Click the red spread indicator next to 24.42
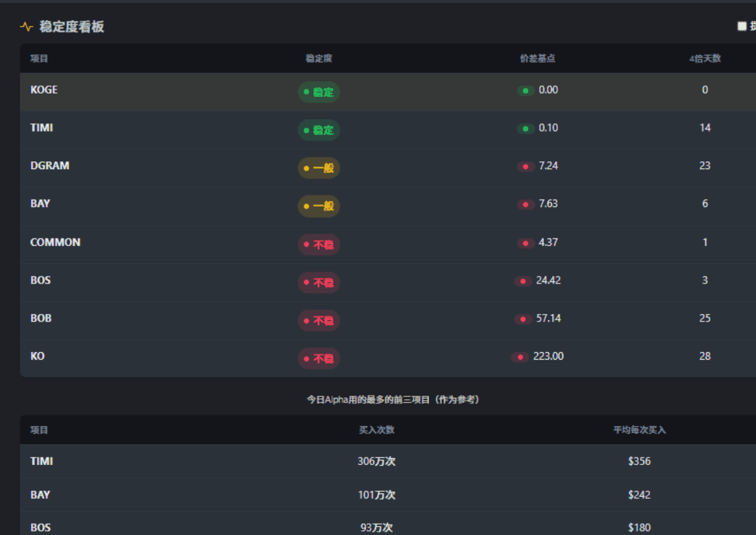Image resolution: width=756 pixels, height=535 pixels. click(523, 281)
